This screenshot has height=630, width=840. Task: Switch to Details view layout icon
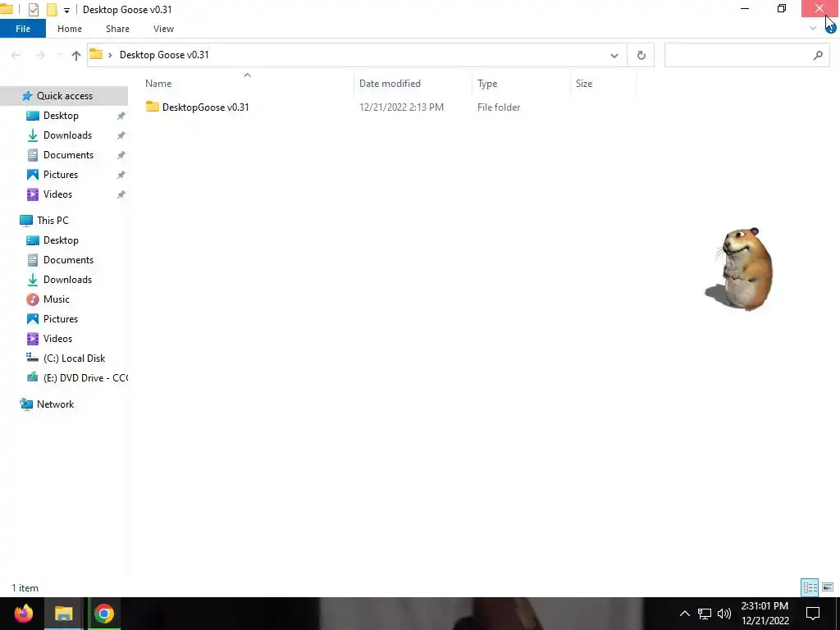810,587
